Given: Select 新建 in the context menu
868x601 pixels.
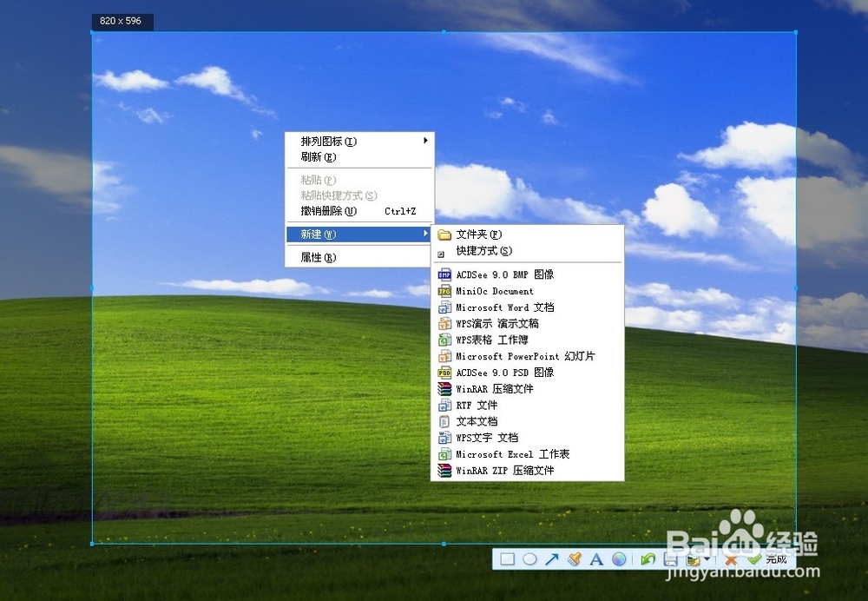Looking at the screenshot, I should click(358, 234).
